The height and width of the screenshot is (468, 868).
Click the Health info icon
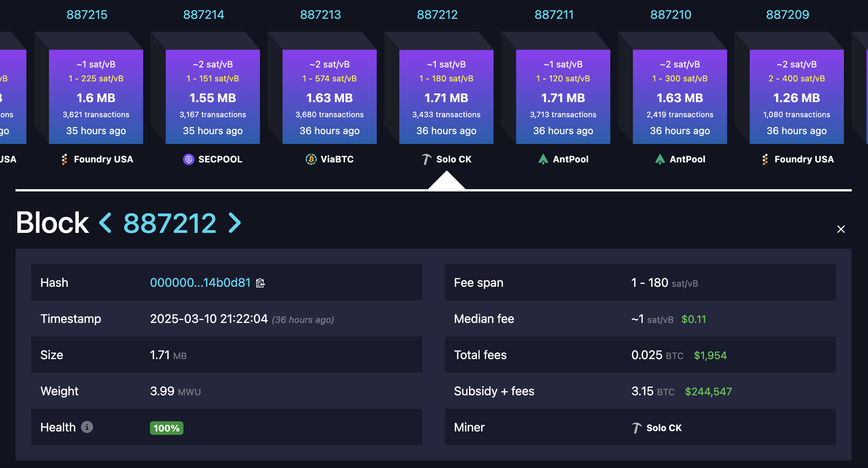87,427
